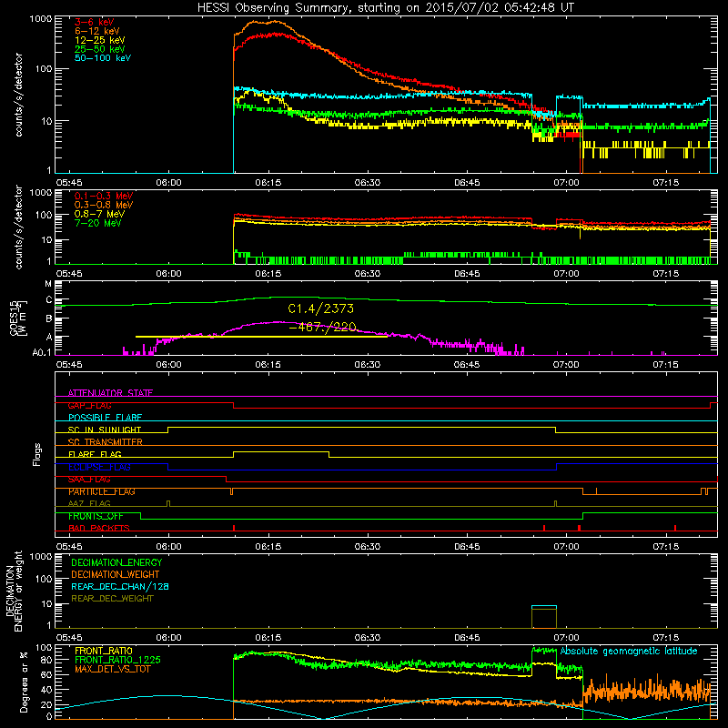Select the BAD_PACKETS flag label
Screen dimensions: 728x728
(99, 528)
